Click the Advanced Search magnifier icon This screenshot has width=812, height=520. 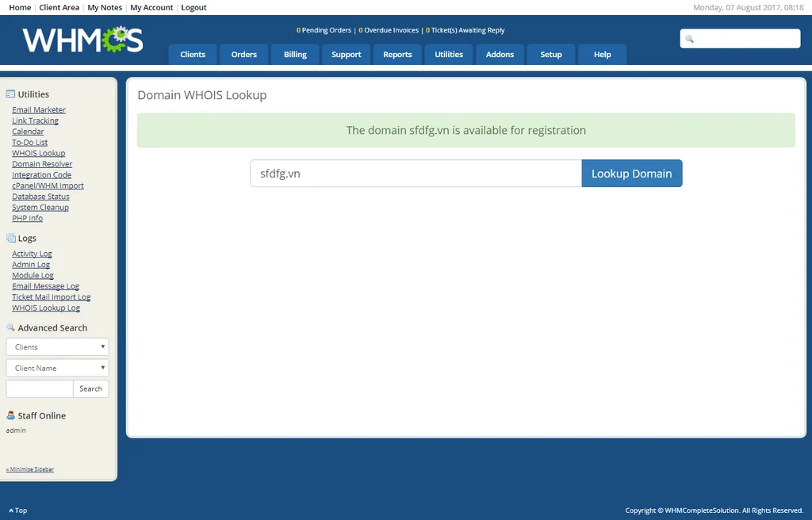click(x=10, y=327)
